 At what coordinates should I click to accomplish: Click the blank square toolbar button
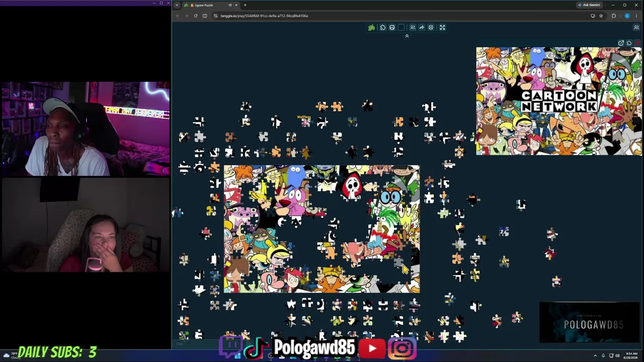pyautogui.click(x=401, y=28)
